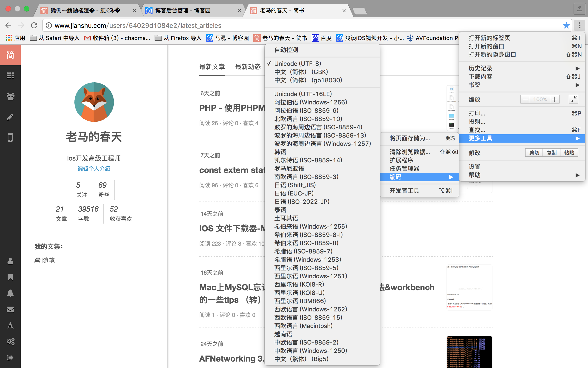Expand the 编码 submenu
This screenshot has width=588, height=368.
point(419,177)
